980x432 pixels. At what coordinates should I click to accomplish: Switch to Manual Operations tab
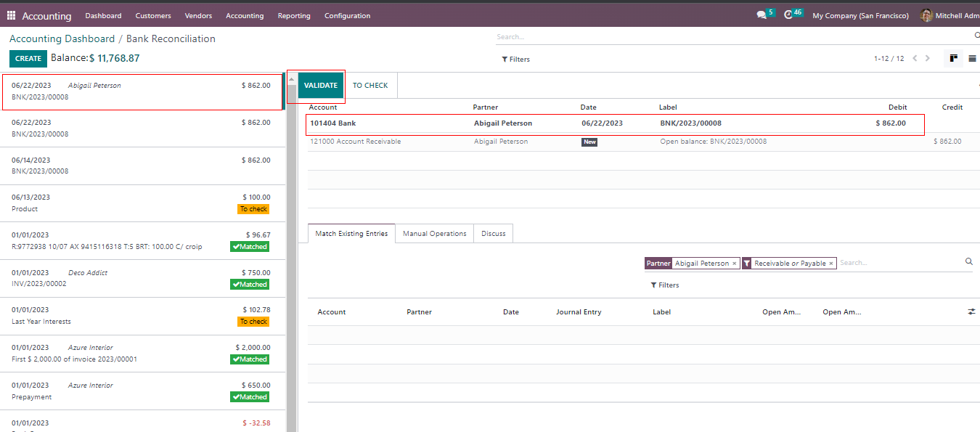tap(434, 234)
